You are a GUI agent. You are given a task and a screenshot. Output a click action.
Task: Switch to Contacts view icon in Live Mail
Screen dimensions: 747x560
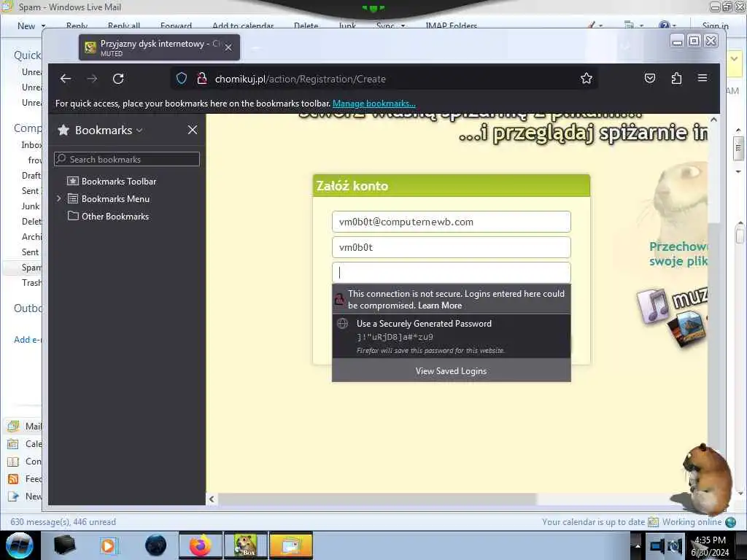pos(13,462)
